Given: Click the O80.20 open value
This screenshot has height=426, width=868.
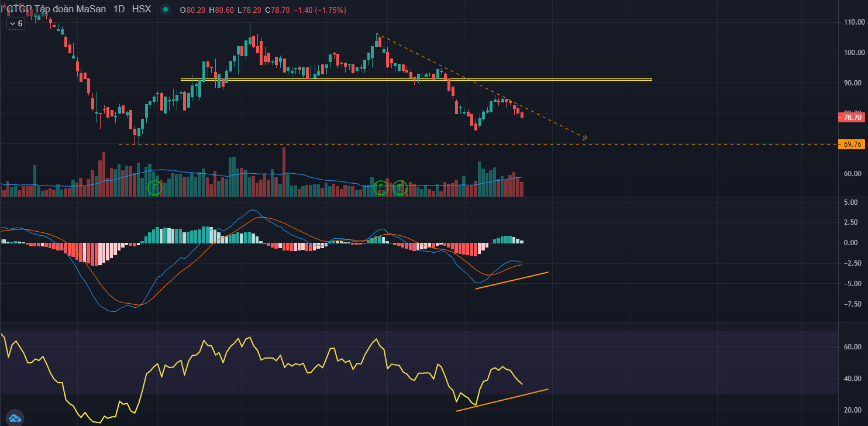Looking at the screenshot, I should (192, 11).
